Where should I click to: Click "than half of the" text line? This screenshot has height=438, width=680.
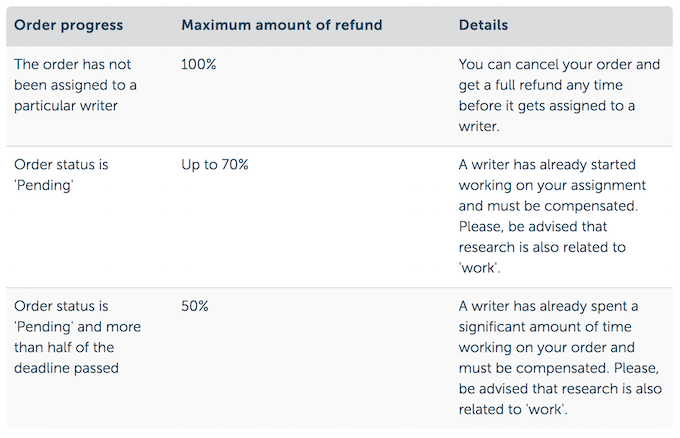point(65,347)
